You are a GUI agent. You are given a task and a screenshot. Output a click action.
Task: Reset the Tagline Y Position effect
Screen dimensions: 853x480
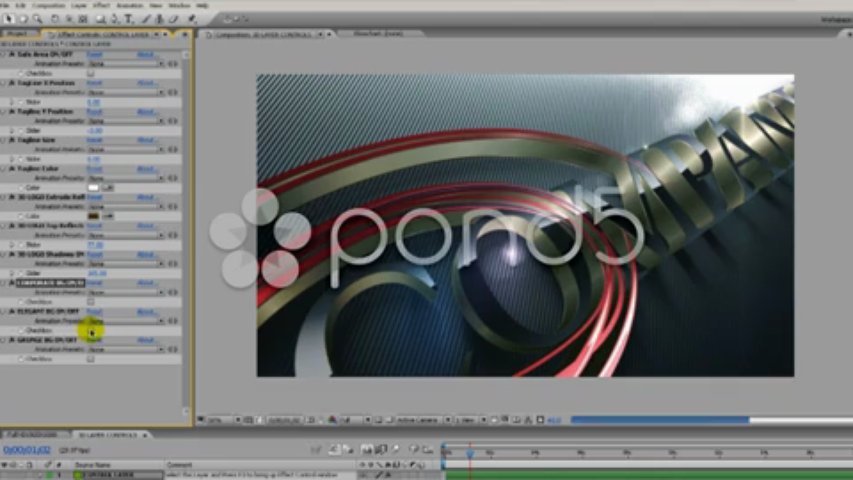[94, 112]
